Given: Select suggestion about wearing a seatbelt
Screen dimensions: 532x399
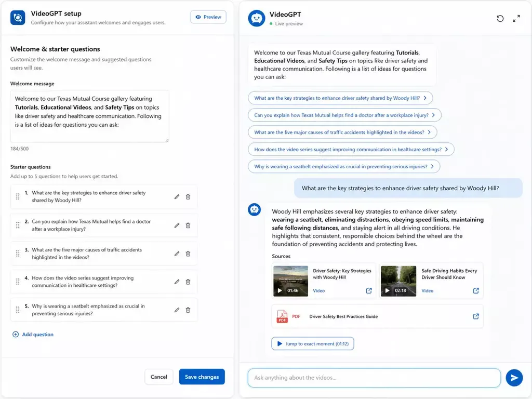Looking at the screenshot, I should (344, 167).
